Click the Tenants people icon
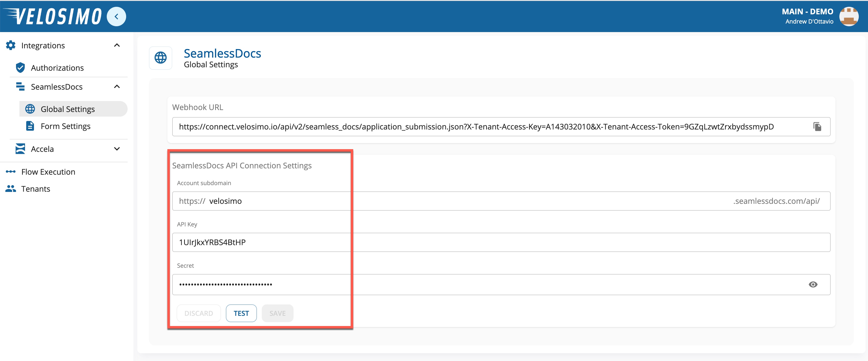The image size is (868, 361). tap(11, 189)
